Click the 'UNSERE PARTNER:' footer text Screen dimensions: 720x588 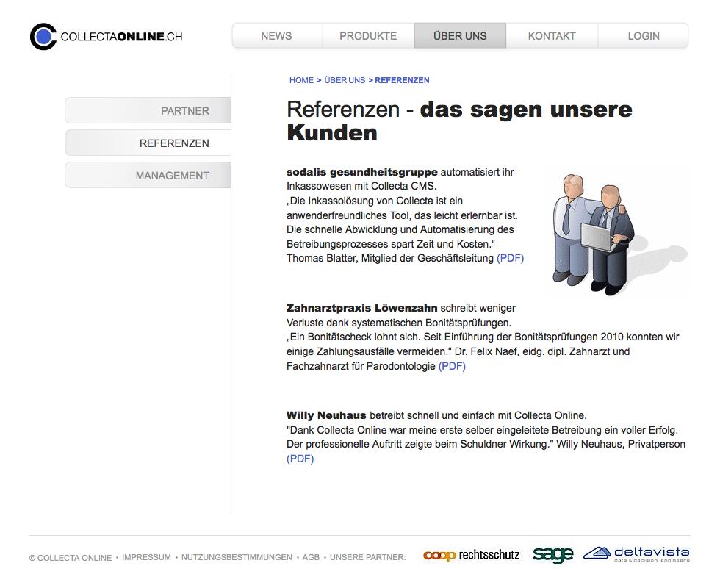click(368, 557)
